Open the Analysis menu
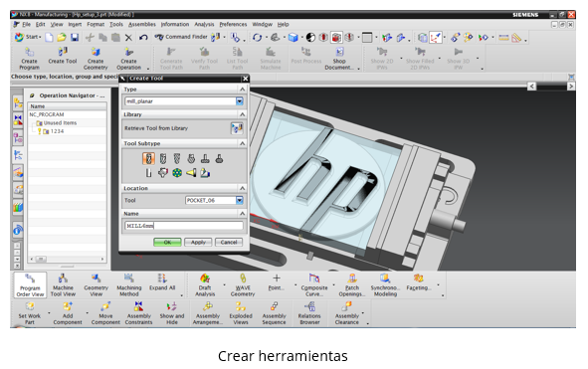The image size is (588, 369). [x=204, y=25]
